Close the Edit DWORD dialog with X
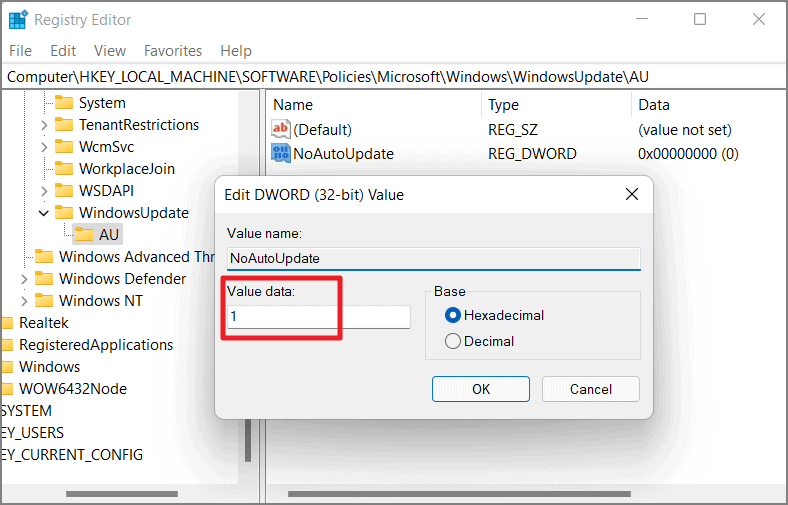This screenshot has height=505, width=788. [x=632, y=194]
